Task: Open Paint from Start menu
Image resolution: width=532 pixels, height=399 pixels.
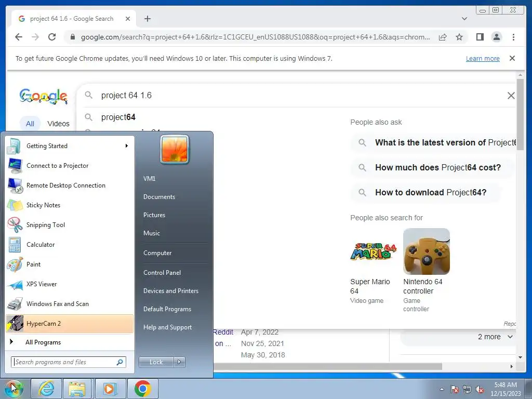Action: point(70,264)
